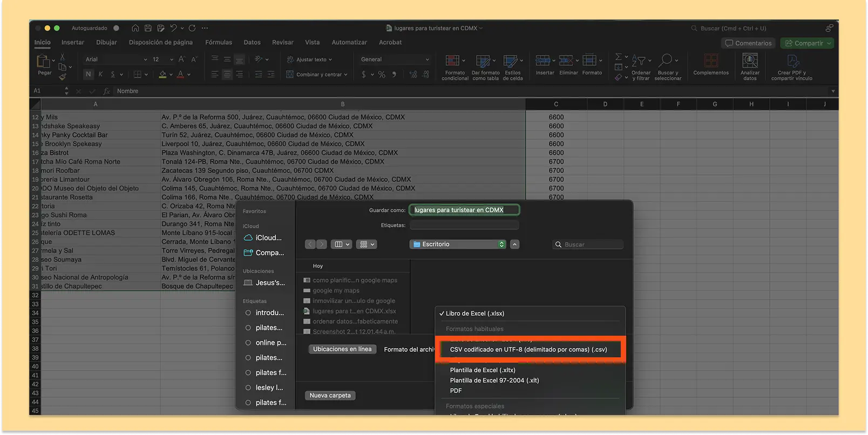Image resolution: width=868 pixels, height=435 pixels.
Task: Open the Insertar ribbon tab
Action: 73,42
